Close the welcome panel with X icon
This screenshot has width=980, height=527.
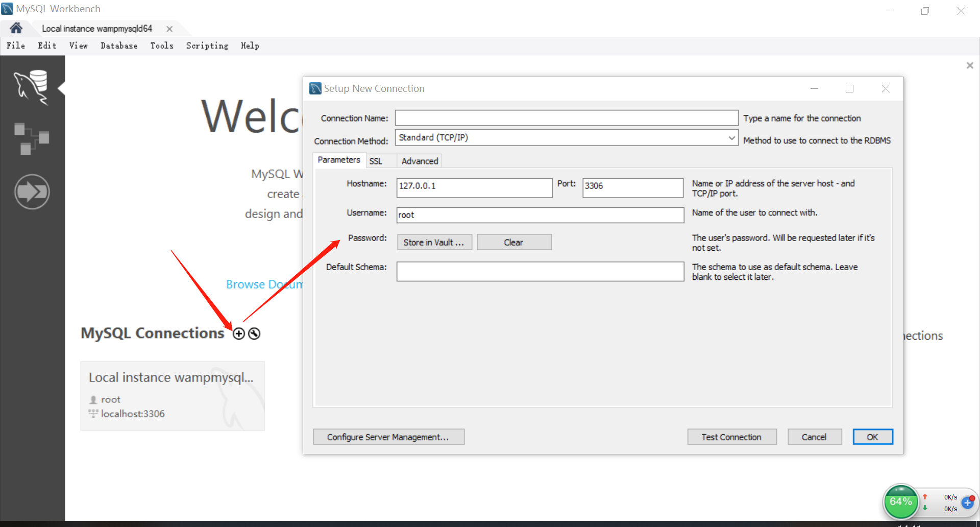pyautogui.click(x=970, y=65)
